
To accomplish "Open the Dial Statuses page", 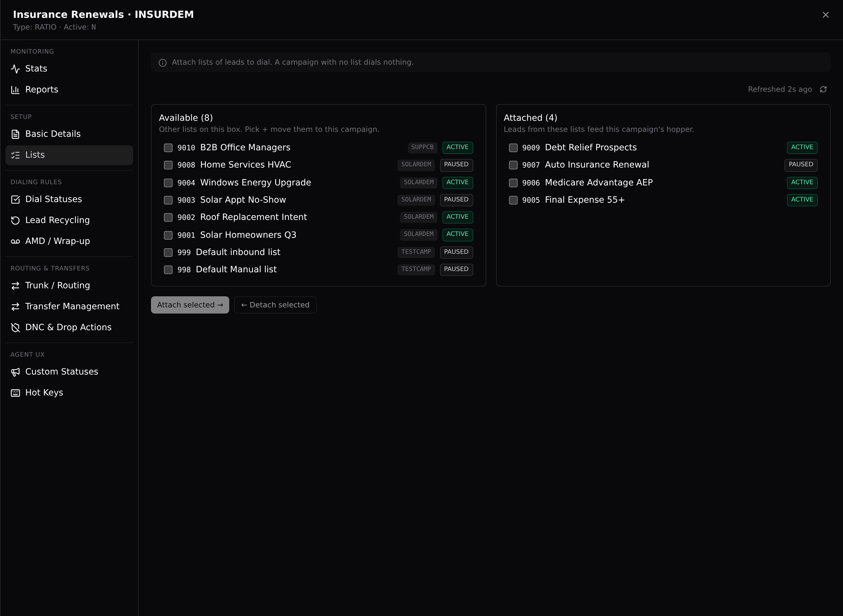I will [69, 200].
